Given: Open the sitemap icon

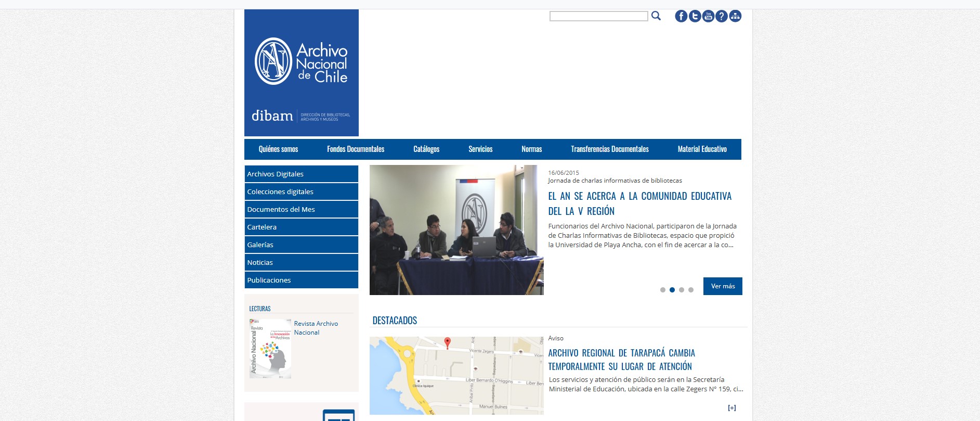Looking at the screenshot, I should tap(735, 16).
